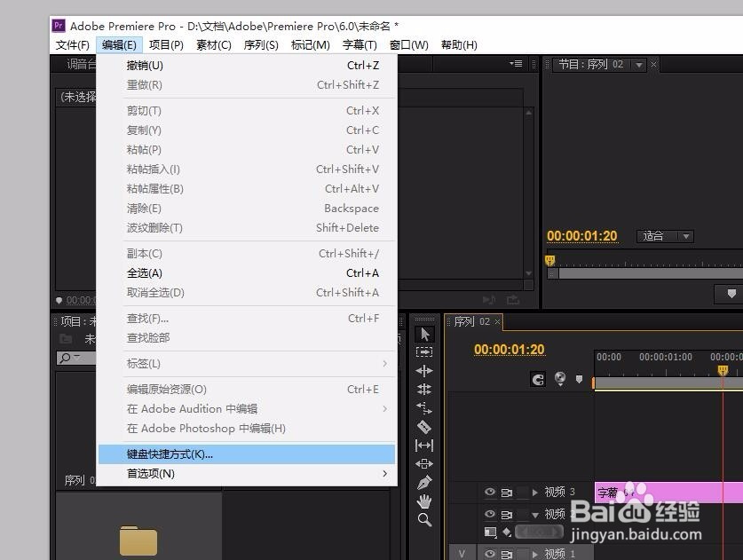This screenshot has width=743, height=560.
Task: Toggle track lock box on 视频 1
Action: (x=522, y=554)
